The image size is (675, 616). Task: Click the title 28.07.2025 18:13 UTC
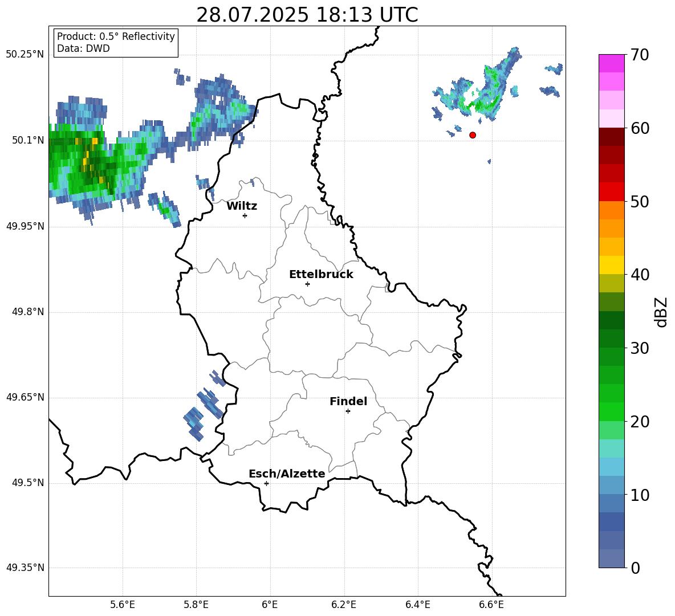coord(307,15)
